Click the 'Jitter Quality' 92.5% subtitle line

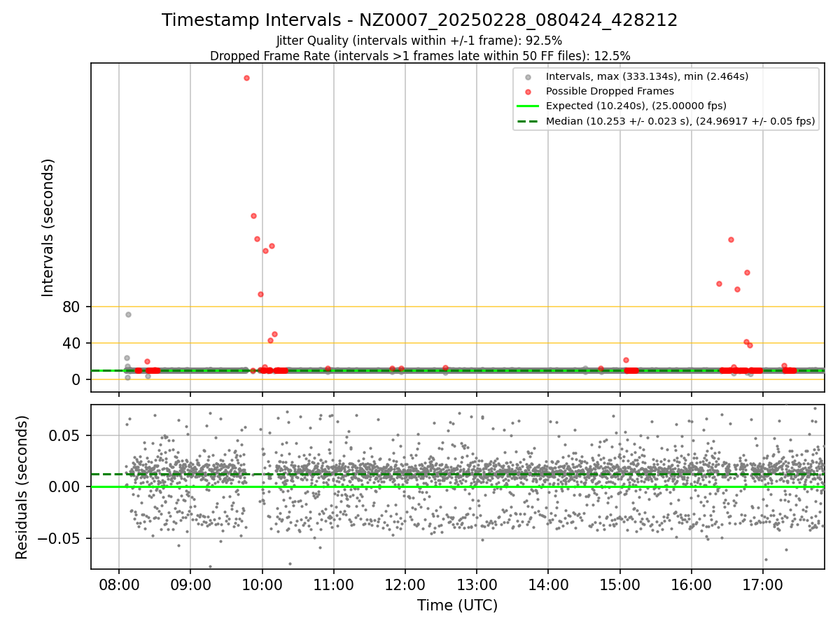(419, 41)
